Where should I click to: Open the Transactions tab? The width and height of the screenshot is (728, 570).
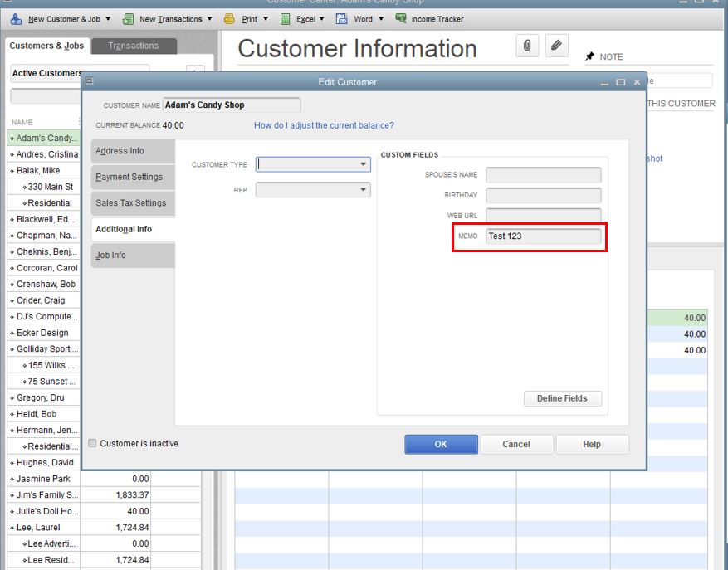click(134, 46)
